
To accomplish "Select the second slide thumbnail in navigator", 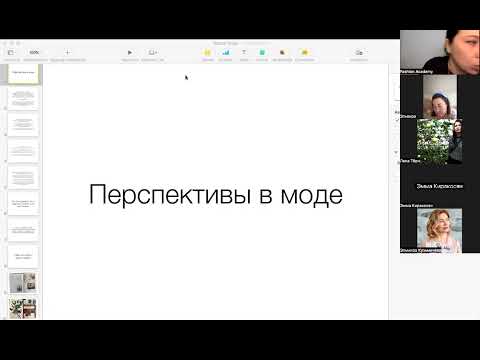I will [x=23, y=99].
